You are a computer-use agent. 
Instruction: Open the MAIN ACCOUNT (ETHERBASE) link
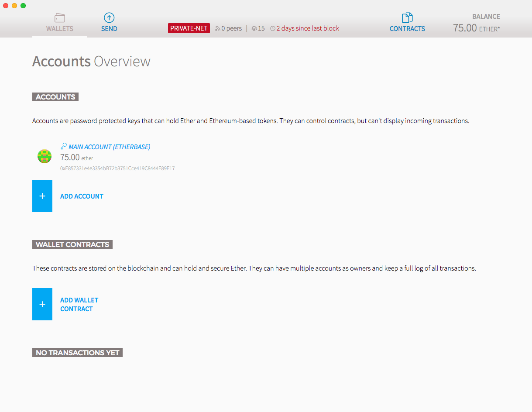pos(109,147)
